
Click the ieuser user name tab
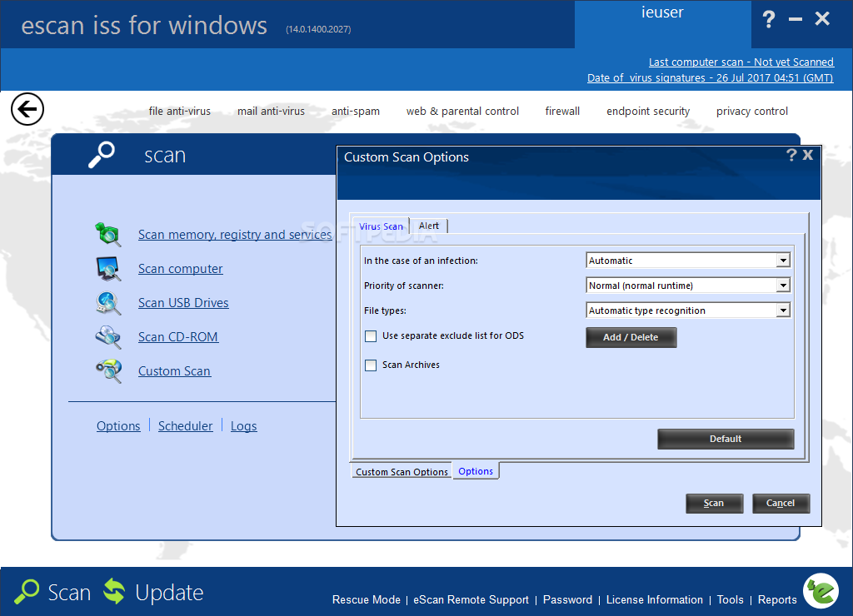coord(662,24)
